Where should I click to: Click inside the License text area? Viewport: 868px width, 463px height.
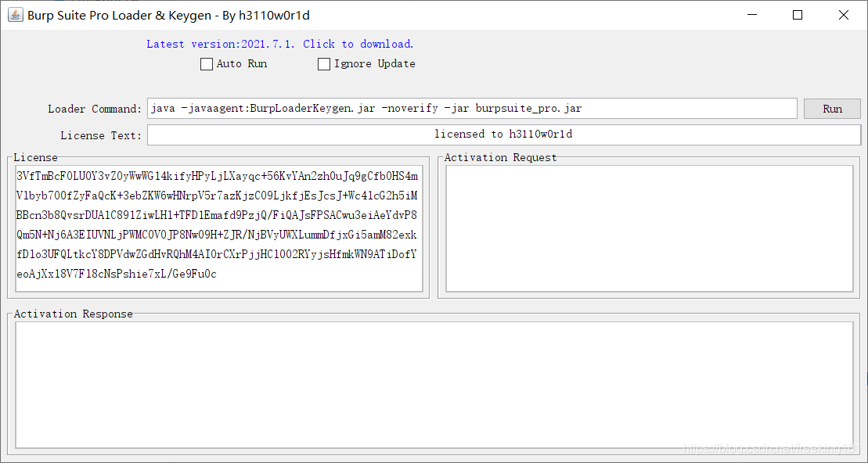tap(219, 228)
